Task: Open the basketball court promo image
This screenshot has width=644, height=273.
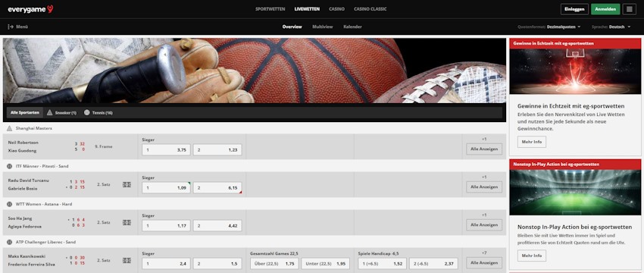Action: tap(575, 71)
